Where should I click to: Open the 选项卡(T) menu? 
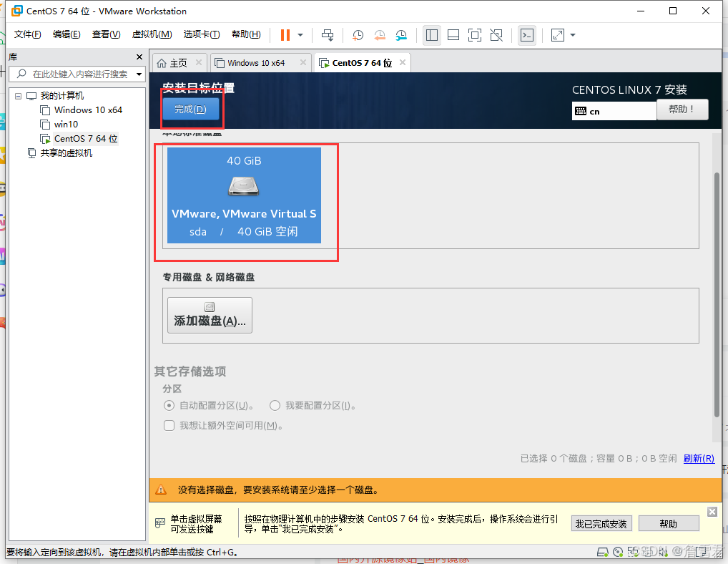202,34
